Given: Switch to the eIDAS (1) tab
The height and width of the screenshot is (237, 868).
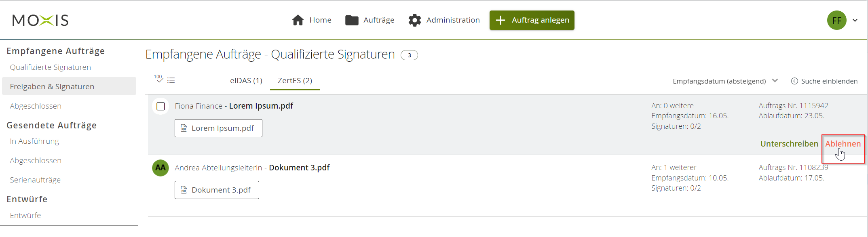Looking at the screenshot, I should (x=246, y=81).
